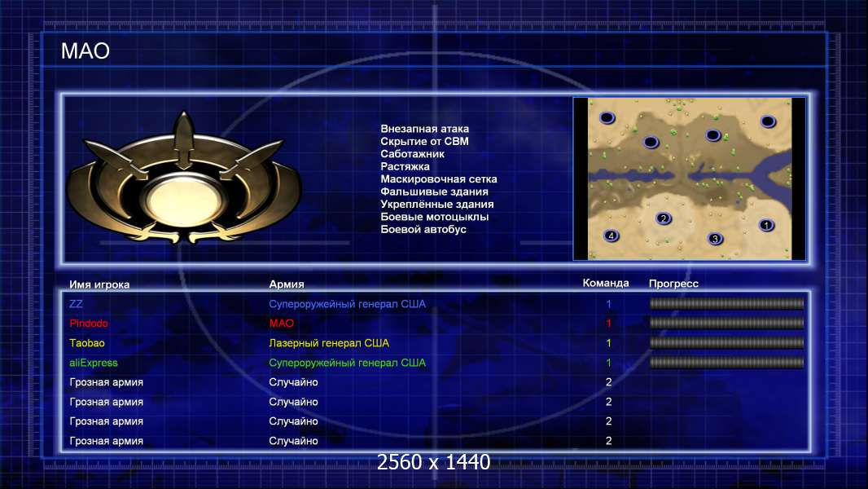Select start position 1 on the minimap
Image resolution: width=868 pixels, height=489 pixels.
pos(766,225)
